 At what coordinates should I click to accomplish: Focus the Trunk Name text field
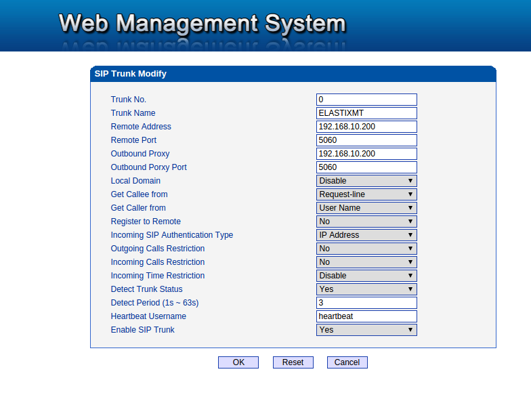pos(366,113)
